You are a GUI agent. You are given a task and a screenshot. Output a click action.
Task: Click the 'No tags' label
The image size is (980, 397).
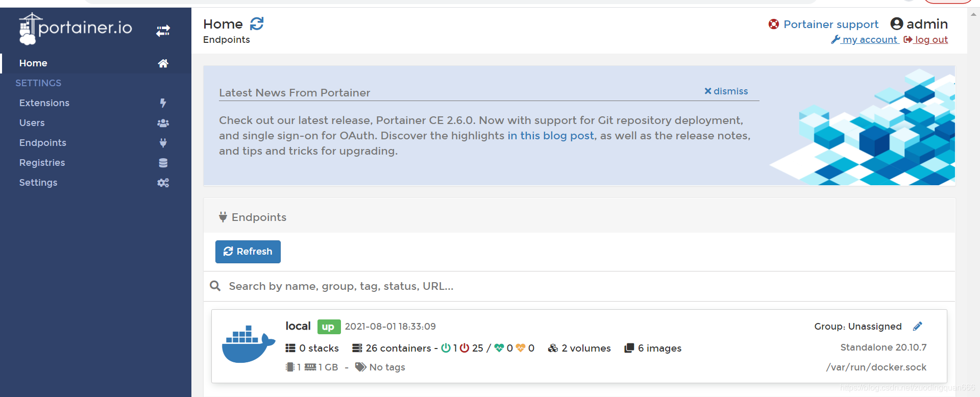pos(387,367)
